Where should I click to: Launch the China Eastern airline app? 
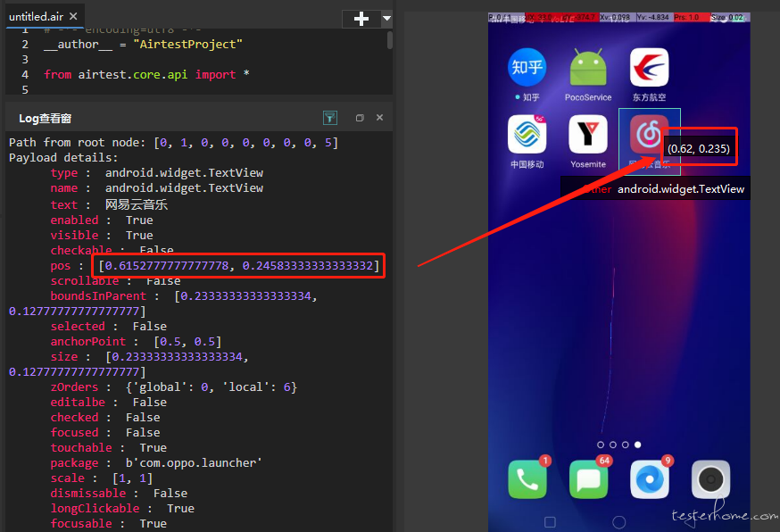[x=649, y=67]
